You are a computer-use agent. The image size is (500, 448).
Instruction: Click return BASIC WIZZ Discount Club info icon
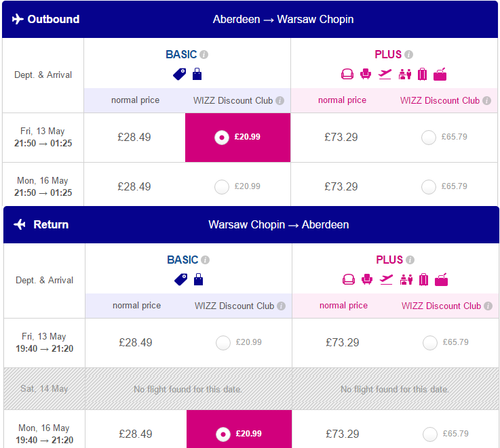[x=281, y=306]
